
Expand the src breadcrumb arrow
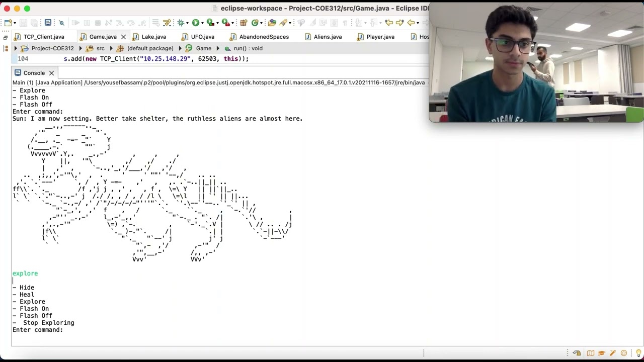80,48
